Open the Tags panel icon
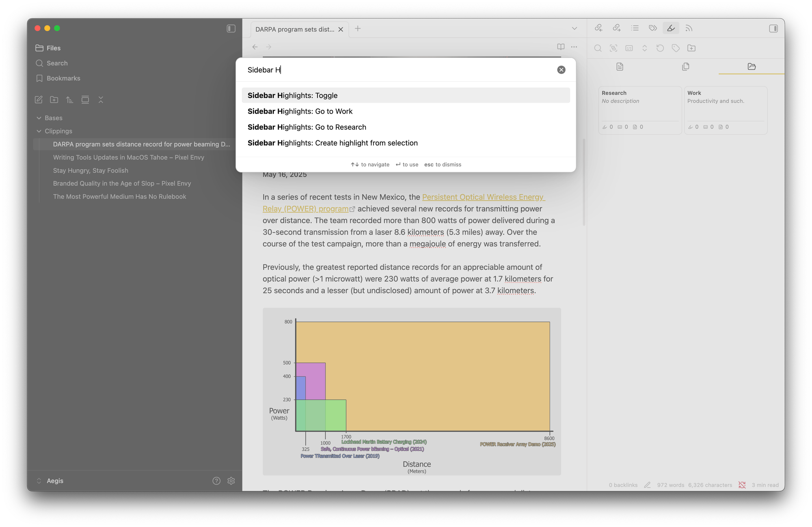This screenshot has height=527, width=812. (x=653, y=28)
